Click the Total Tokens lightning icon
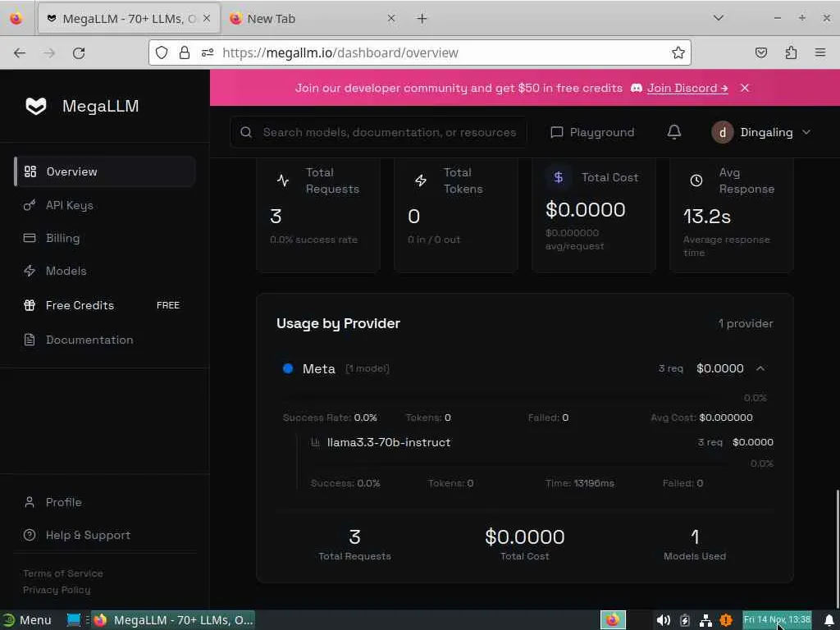840x630 pixels. click(x=421, y=180)
